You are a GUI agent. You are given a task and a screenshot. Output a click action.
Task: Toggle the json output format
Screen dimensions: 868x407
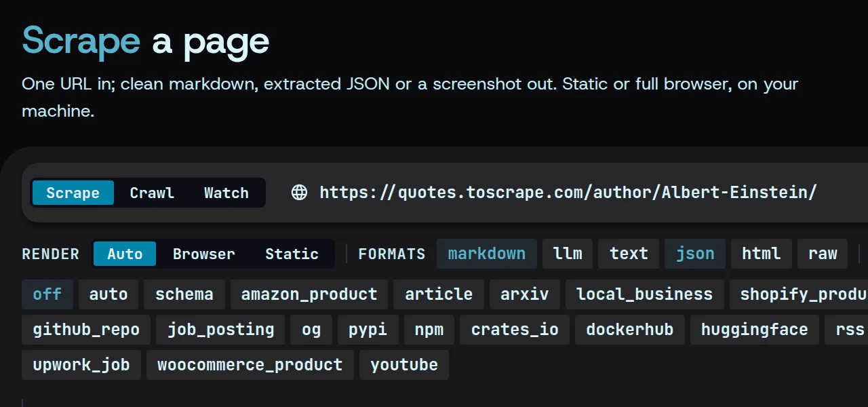pyautogui.click(x=695, y=254)
